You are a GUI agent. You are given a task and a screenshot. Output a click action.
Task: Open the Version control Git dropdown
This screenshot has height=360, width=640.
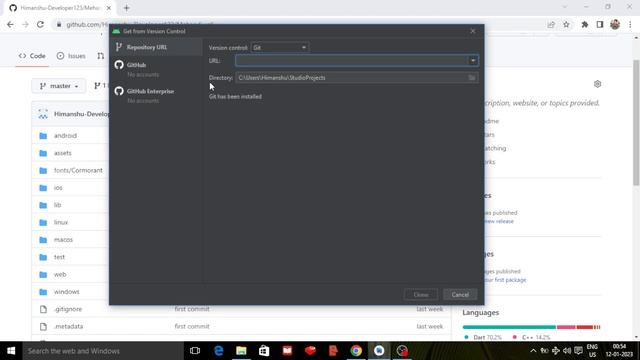click(280, 47)
